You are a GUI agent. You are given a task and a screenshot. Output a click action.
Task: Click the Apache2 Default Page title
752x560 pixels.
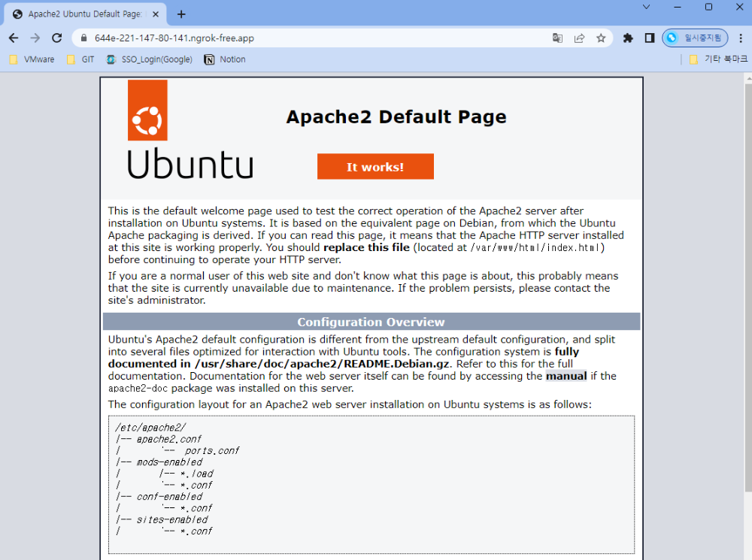[396, 117]
